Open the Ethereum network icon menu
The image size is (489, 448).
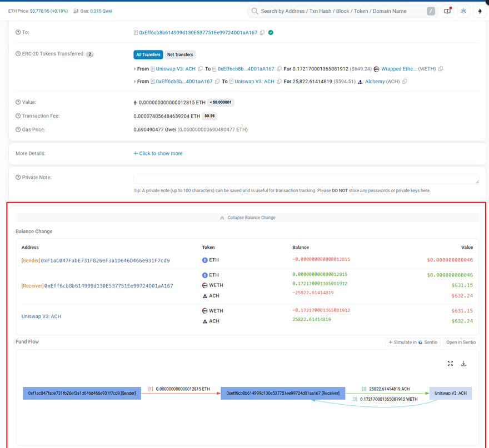pyautogui.click(x=480, y=11)
